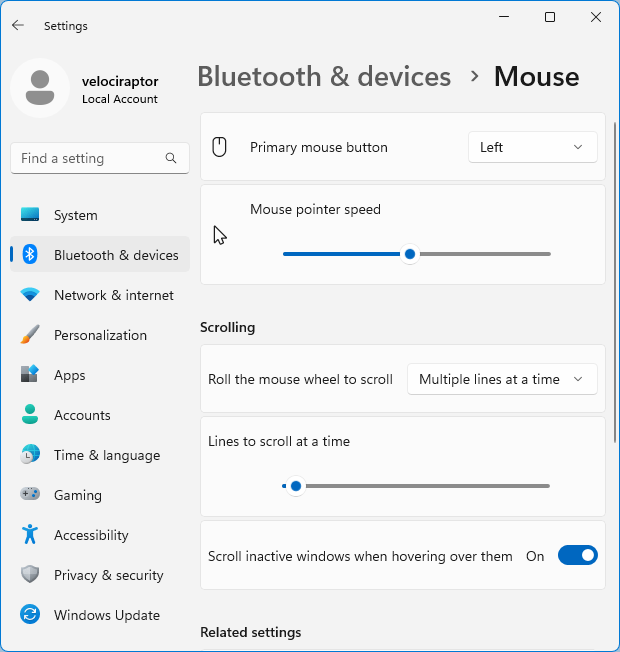Click the Find a setting search box

click(88, 158)
